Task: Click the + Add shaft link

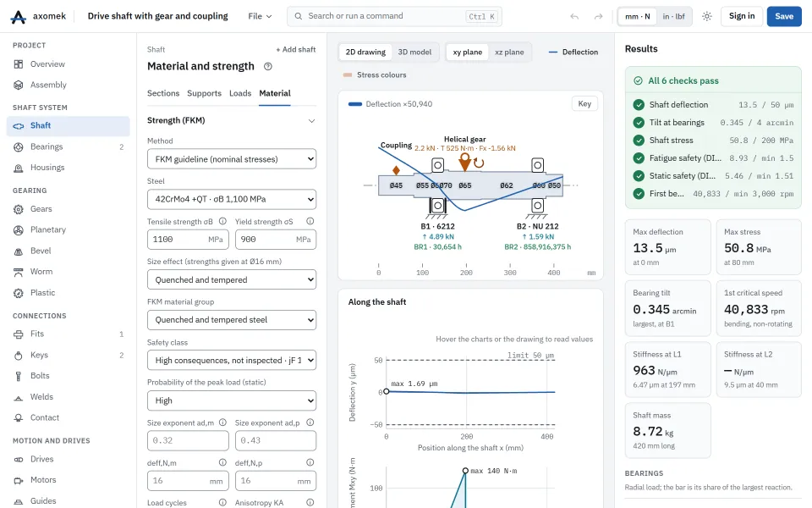Action: tap(296, 50)
